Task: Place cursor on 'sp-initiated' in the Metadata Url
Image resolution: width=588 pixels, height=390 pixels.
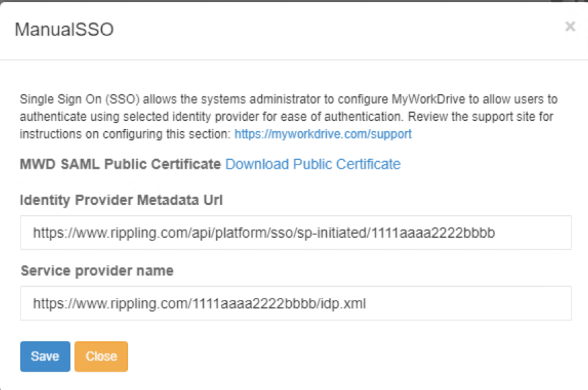Action: pyautogui.click(x=333, y=233)
